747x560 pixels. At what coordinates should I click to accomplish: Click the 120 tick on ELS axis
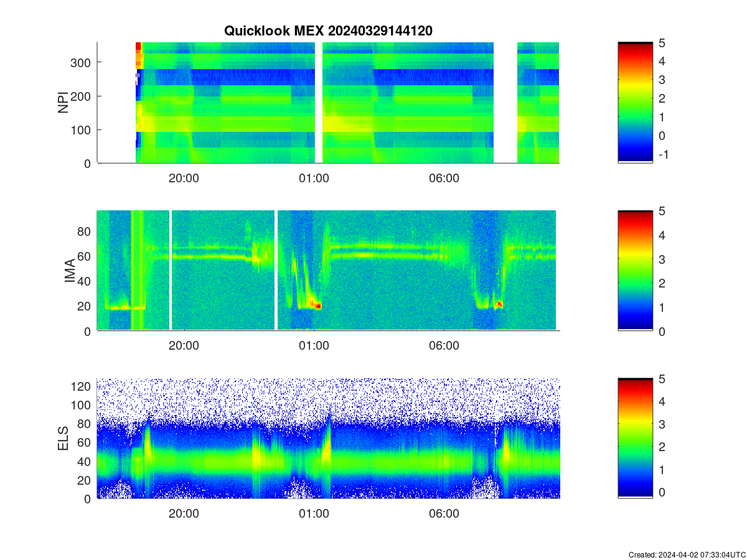pyautogui.click(x=81, y=386)
